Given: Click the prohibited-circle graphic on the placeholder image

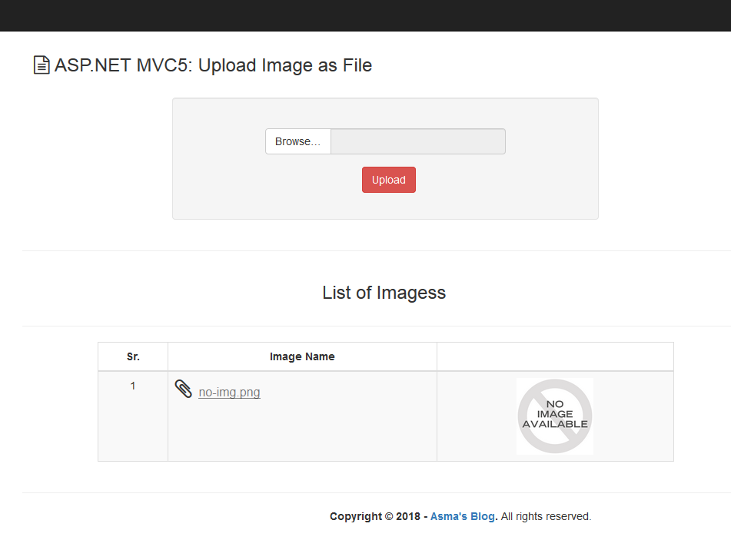Looking at the screenshot, I should [554, 416].
